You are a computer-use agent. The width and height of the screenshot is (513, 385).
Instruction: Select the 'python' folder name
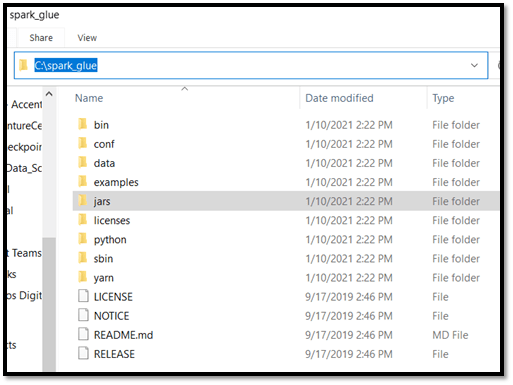(110, 240)
